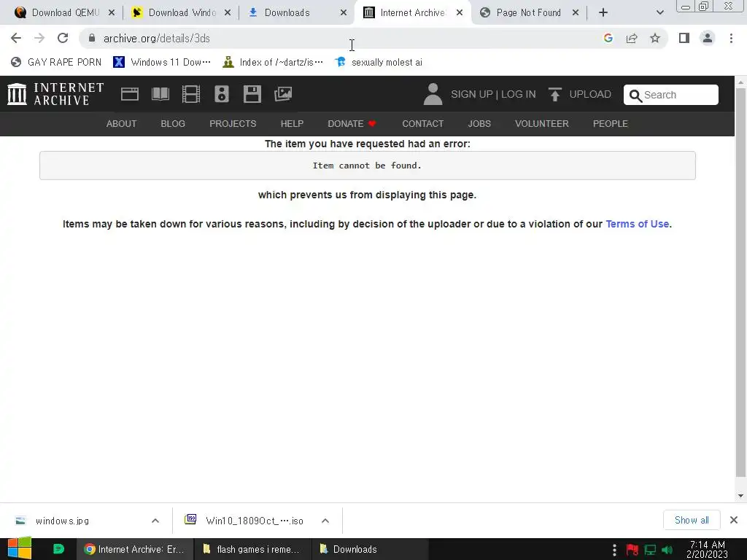Click taskbar clock showing 7:14 AM
The height and width of the screenshot is (560, 747).
tap(707, 549)
